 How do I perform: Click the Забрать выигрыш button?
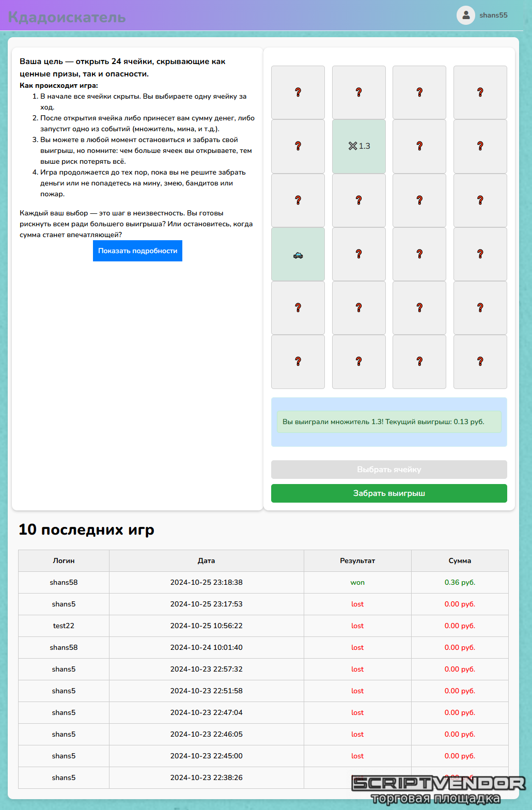tap(389, 493)
